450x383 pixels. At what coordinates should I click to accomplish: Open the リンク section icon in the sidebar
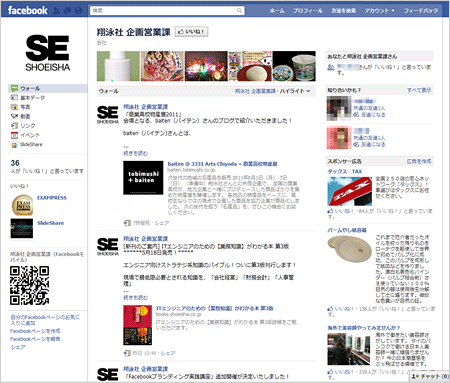point(14,126)
